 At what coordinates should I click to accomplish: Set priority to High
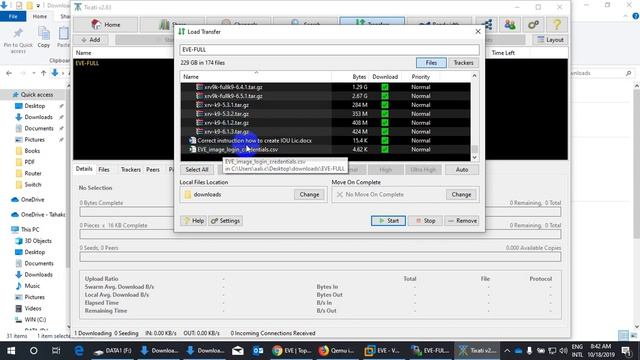click(x=385, y=169)
